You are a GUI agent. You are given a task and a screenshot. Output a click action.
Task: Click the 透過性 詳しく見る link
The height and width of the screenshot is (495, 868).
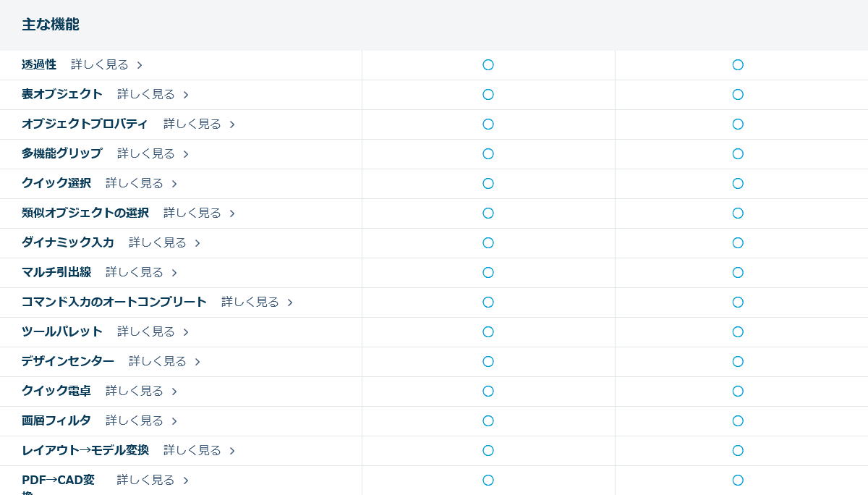pyautogui.click(x=100, y=65)
